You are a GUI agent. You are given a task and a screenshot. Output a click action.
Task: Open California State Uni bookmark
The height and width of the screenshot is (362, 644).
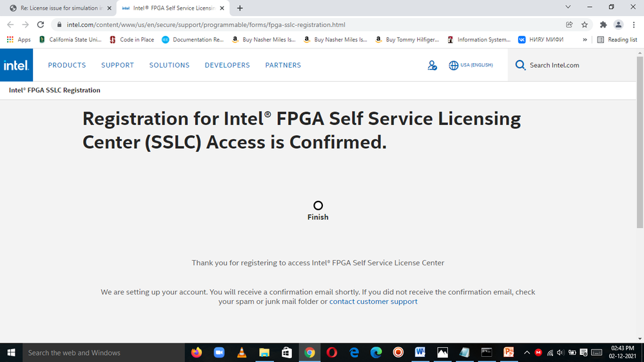tap(70, 40)
